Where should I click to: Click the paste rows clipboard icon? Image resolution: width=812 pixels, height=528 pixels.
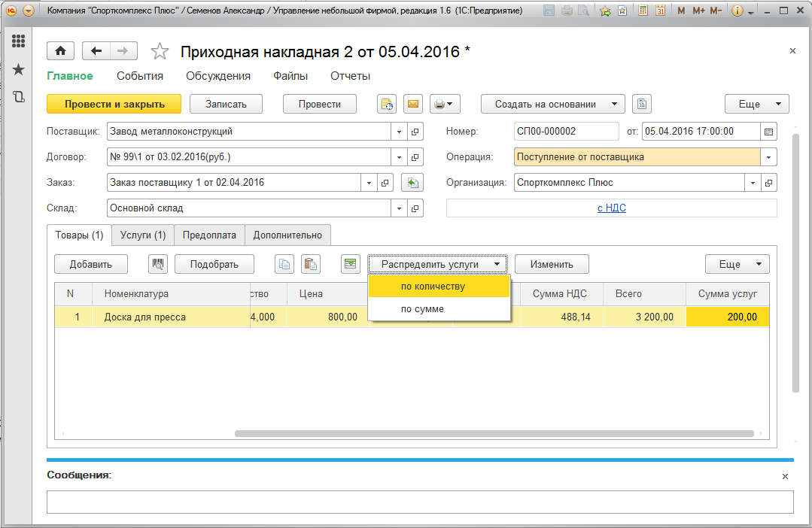[x=310, y=264]
